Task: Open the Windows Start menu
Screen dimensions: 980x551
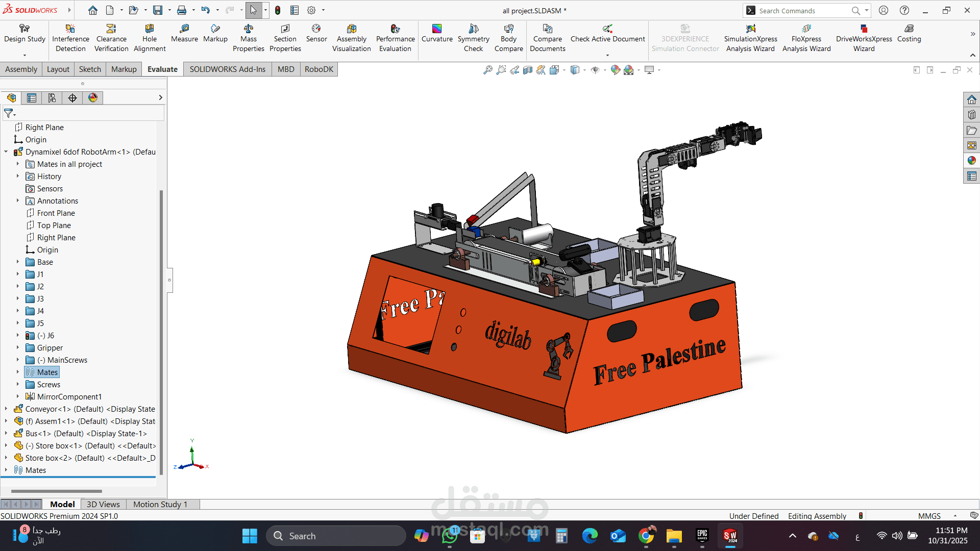Action: click(x=250, y=536)
